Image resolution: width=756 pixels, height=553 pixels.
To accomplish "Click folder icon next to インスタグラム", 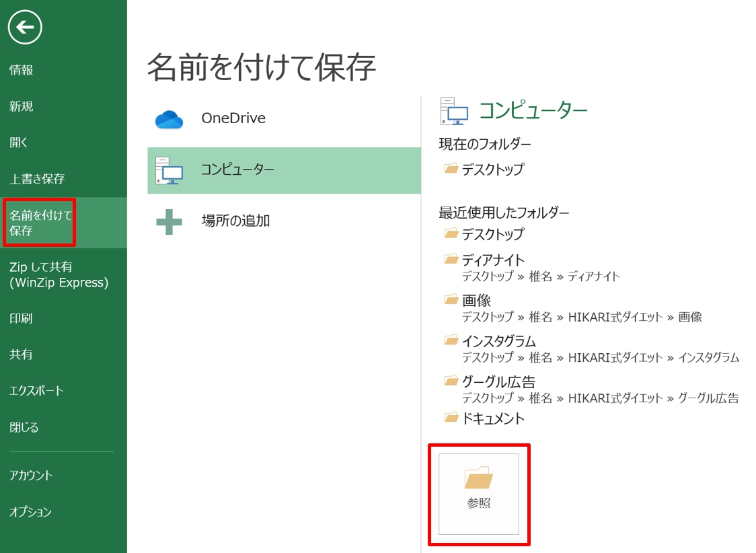I will [x=451, y=340].
